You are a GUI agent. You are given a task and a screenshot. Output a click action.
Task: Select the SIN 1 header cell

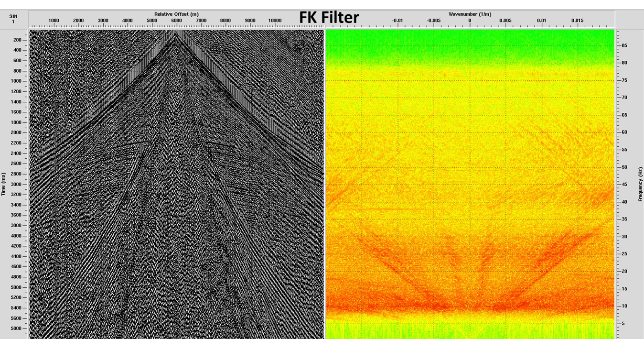(13, 19)
